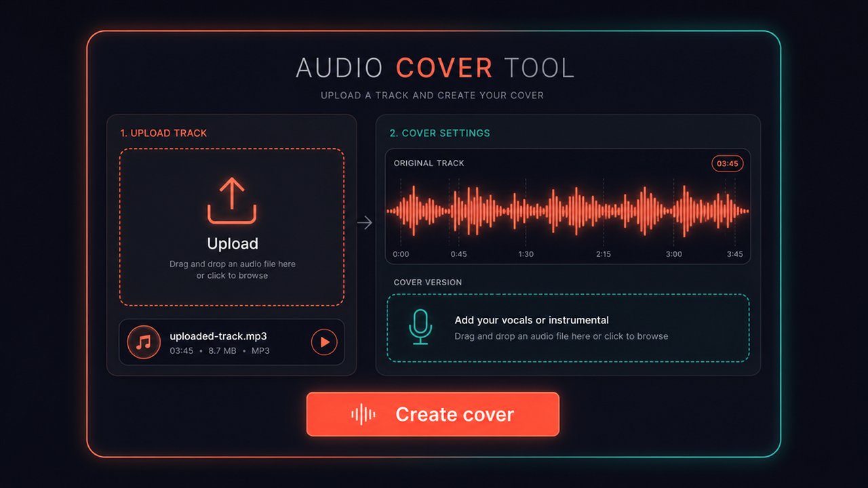
Task: Click the original track waveform display
Action: tap(568, 210)
